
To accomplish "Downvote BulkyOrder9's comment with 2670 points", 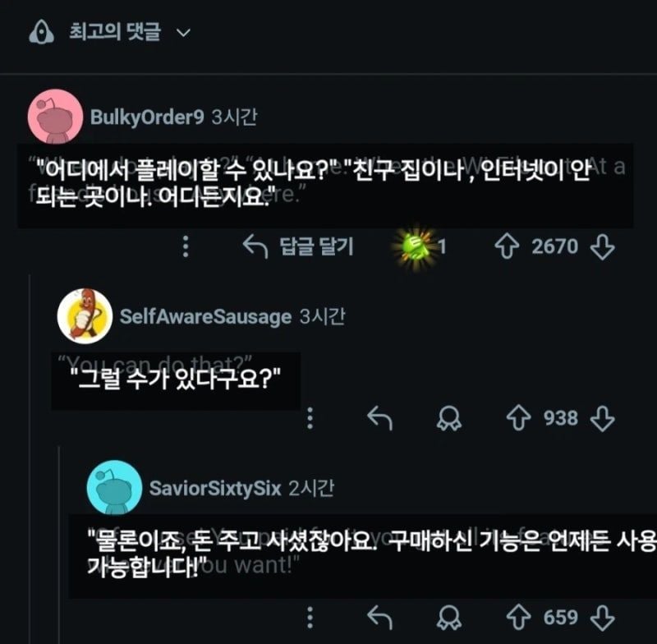I will pos(602,246).
